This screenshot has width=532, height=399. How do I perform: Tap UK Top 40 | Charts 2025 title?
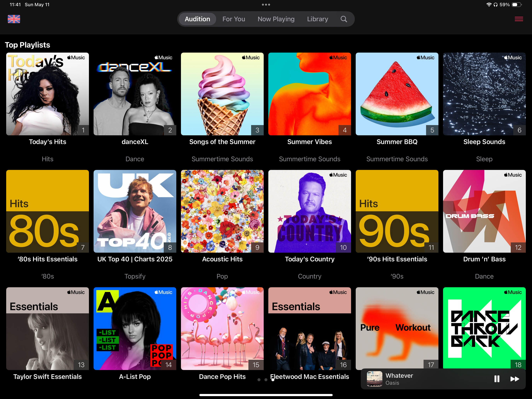(x=135, y=259)
